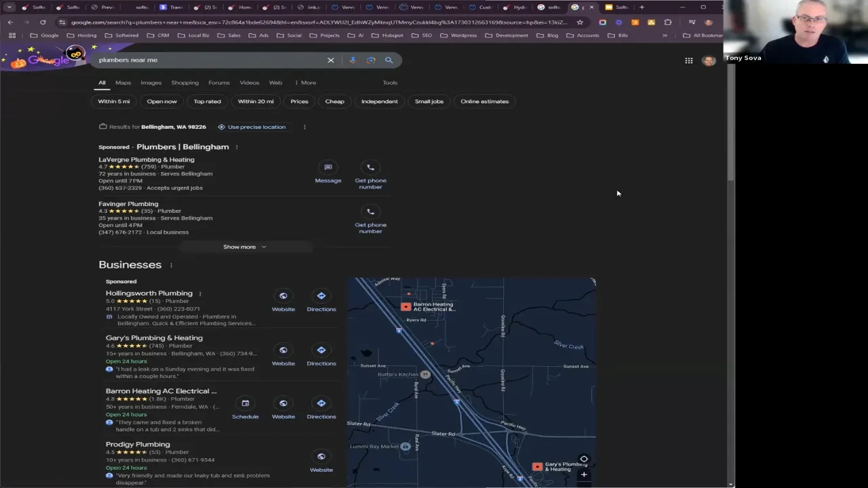868x488 pixels.
Task: Bookmark this page with the star icon
Action: click(x=580, y=22)
